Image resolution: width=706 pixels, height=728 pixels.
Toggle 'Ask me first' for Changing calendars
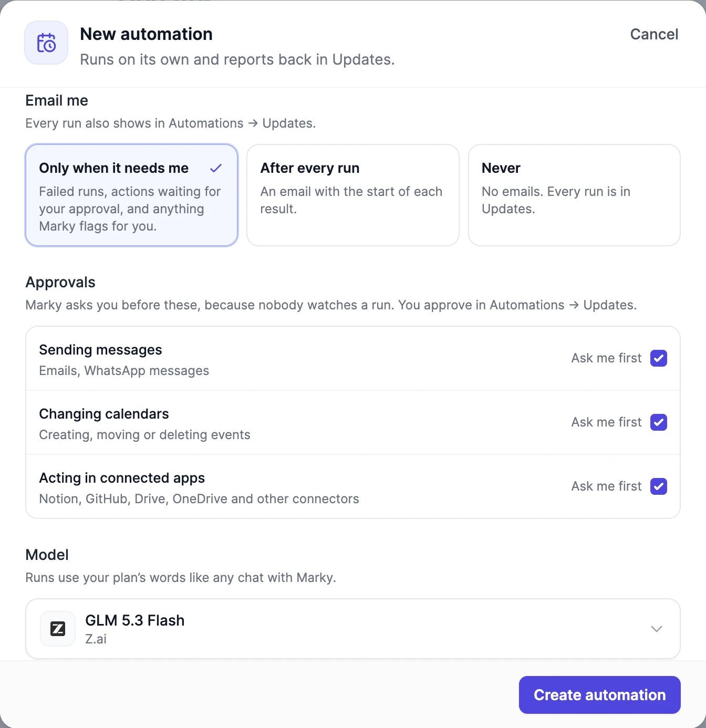click(659, 422)
